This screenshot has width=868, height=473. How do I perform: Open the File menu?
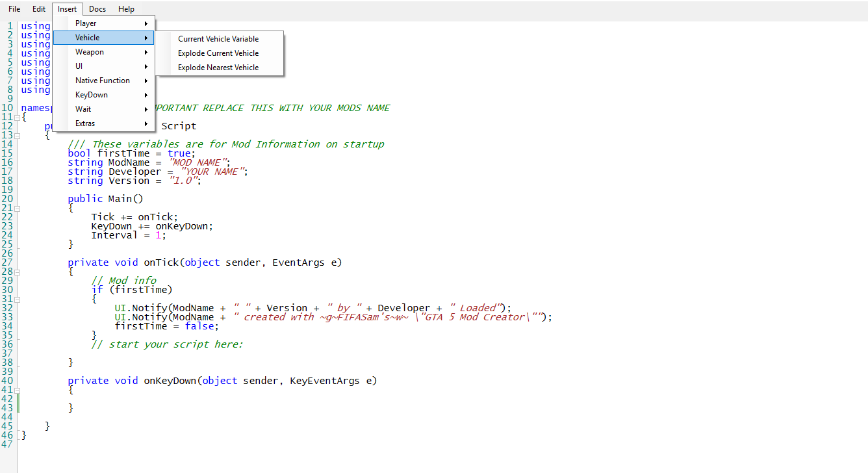[x=14, y=9]
